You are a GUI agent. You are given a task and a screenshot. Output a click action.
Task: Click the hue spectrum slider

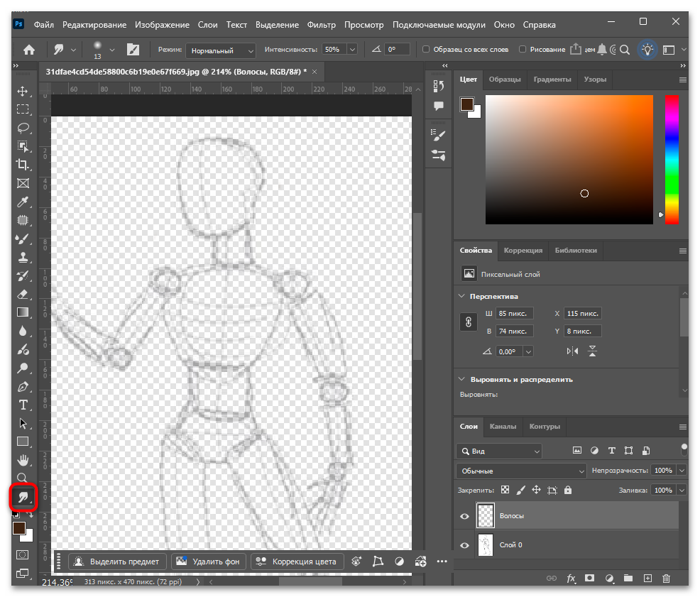coord(672,160)
